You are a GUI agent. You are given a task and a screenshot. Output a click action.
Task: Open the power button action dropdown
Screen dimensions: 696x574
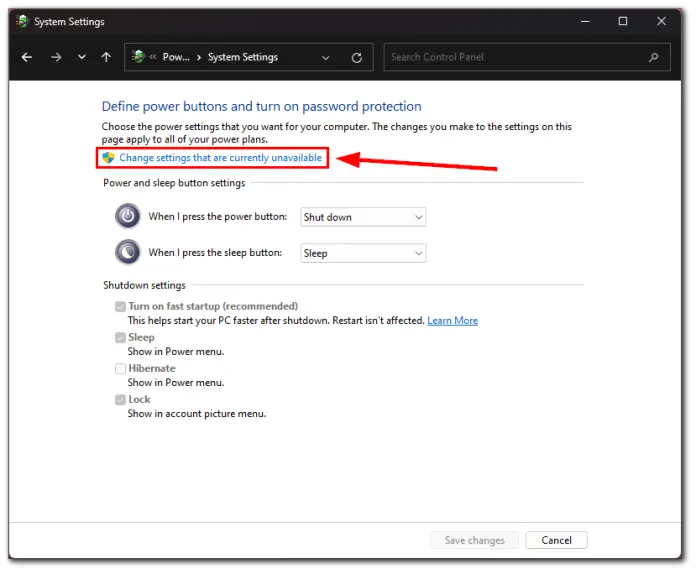click(x=363, y=217)
